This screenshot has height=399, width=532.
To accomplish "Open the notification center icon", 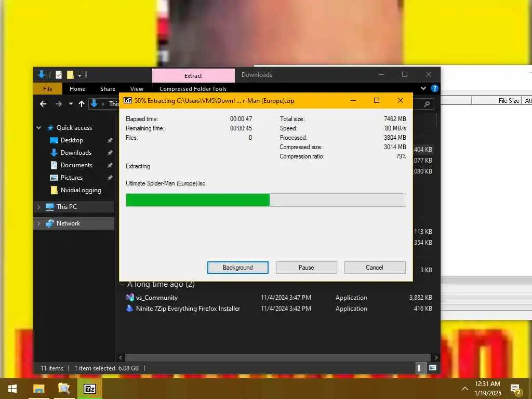I will [x=516, y=390].
